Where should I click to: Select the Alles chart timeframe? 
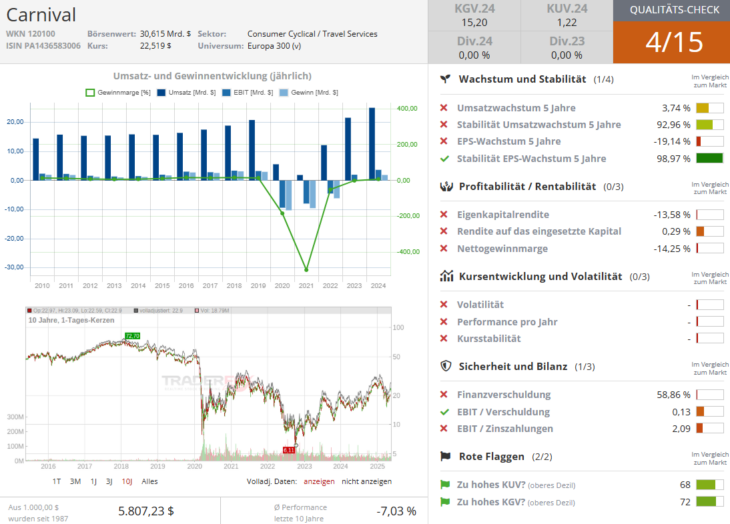[149, 481]
